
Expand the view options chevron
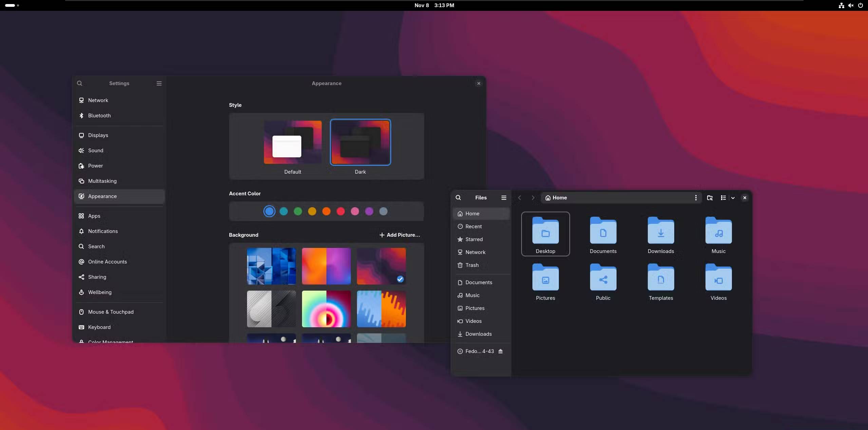tap(733, 198)
